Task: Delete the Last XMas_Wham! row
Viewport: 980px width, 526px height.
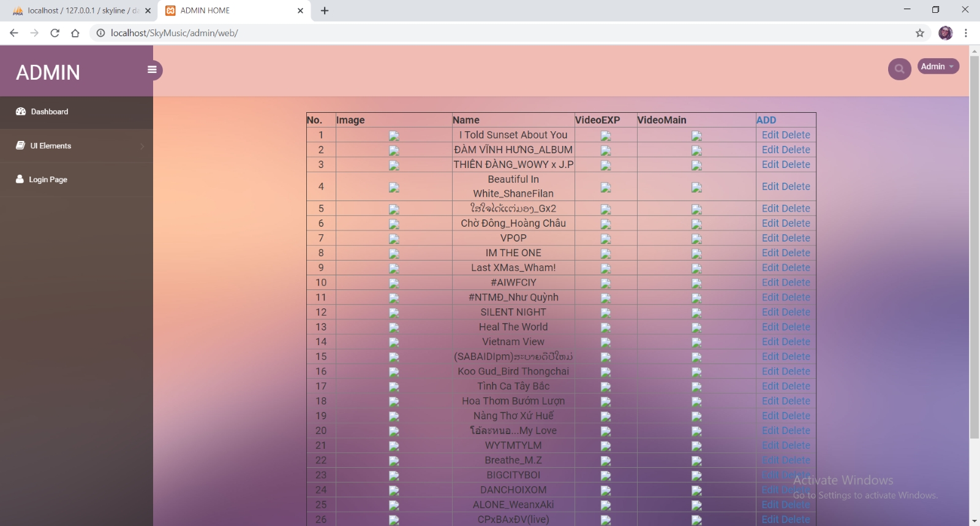Action: point(796,267)
